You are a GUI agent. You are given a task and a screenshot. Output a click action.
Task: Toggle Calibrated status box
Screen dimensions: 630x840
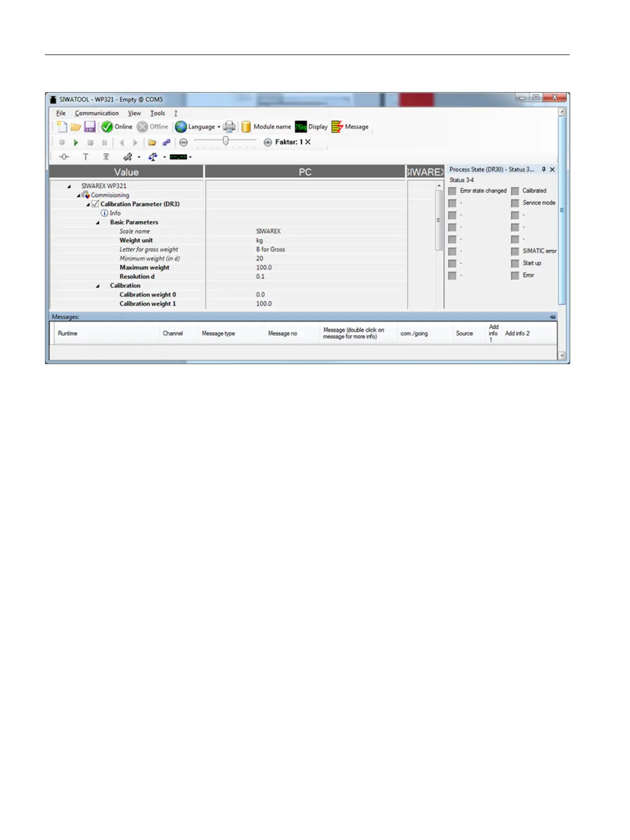tap(515, 191)
